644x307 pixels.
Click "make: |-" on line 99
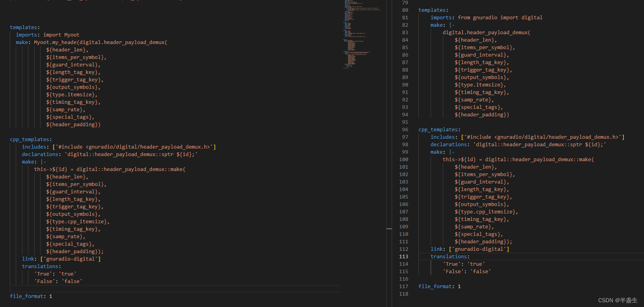tap(443, 152)
